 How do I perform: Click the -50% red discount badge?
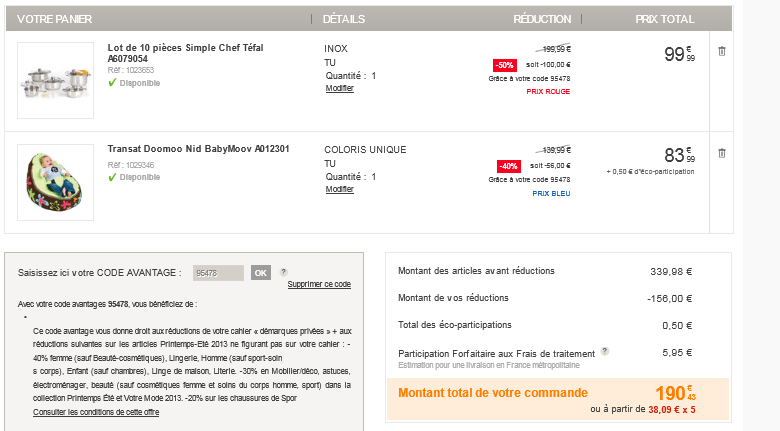pyautogui.click(x=505, y=65)
